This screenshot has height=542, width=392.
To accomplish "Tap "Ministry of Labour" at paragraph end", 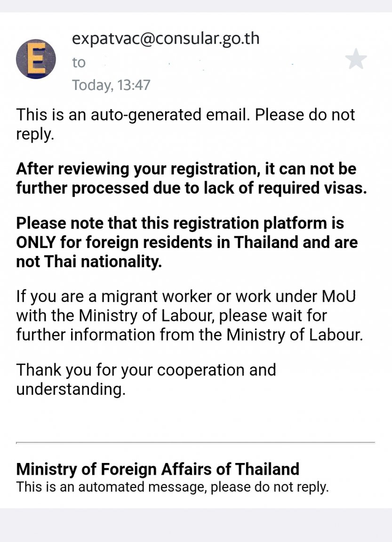I will coord(294,335).
